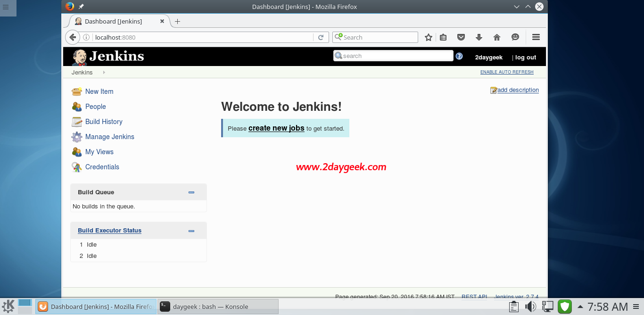Save page to Pocket

(x=461, y=37)
